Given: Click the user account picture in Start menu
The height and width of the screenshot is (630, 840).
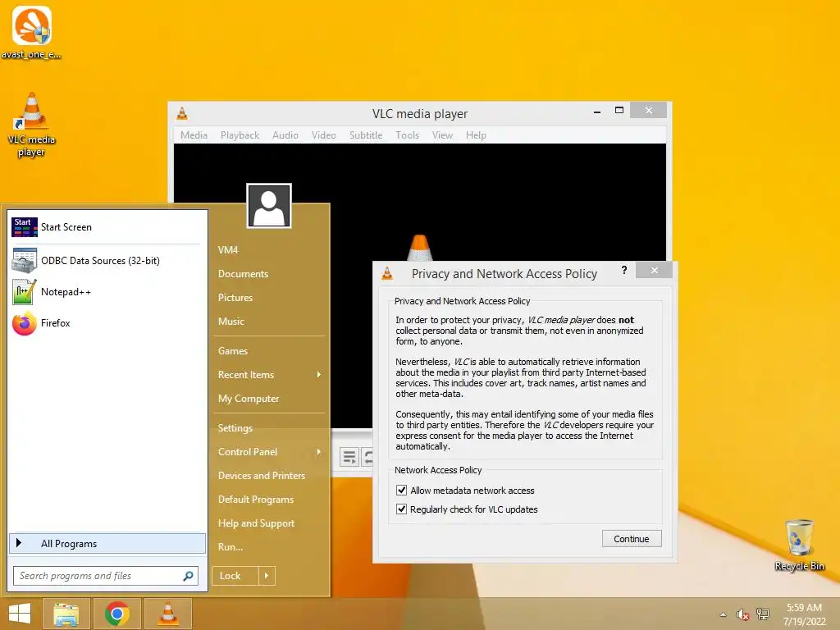Looking at the screenshot, I should click(269, 206).
